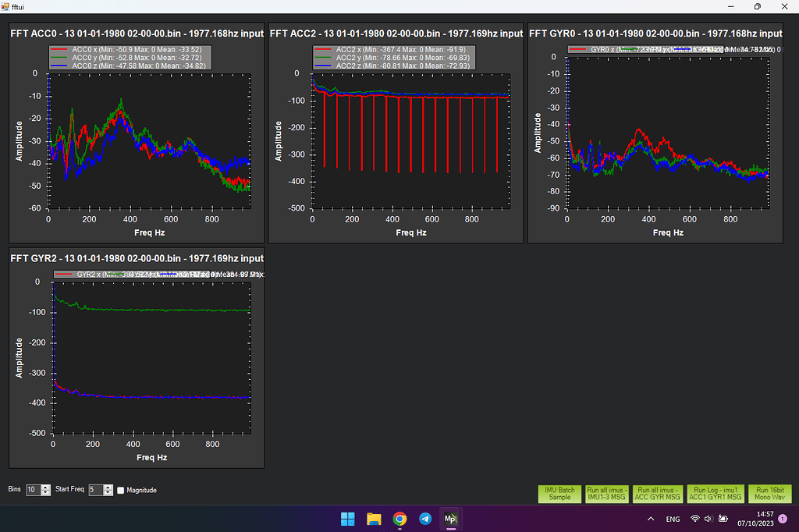Viewport: 799px width, 532px height.
Task: Open Google Chrome from the taskbar
Action: tap(399, 518)
